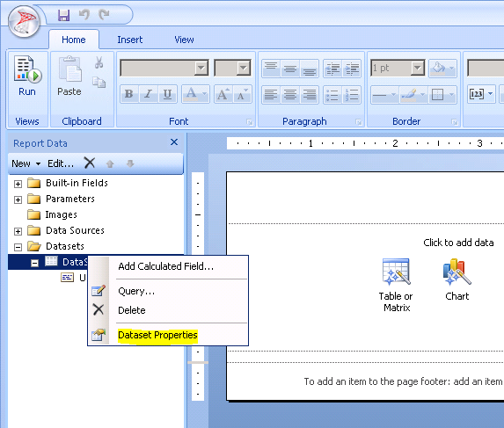
Task: Toggle Bold formatting button
Action: coord(129,94)
